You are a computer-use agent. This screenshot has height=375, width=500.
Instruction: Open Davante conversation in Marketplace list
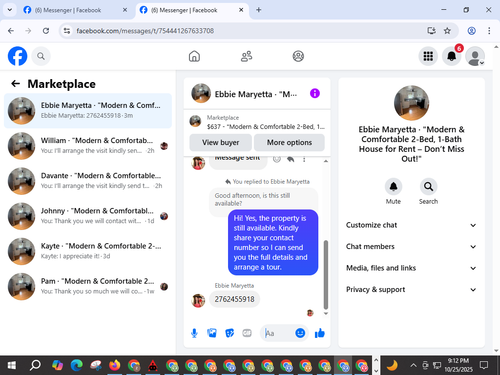pos(88,181)
